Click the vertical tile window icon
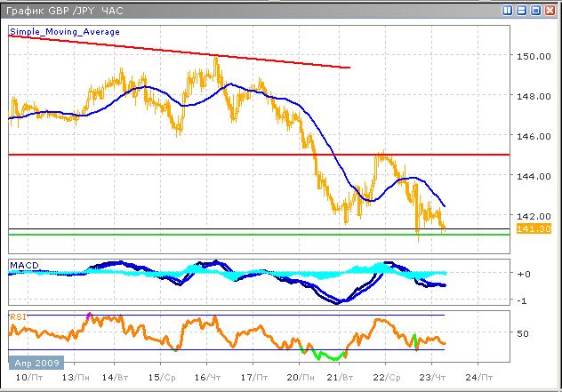Viewport: 562px width, 392px height. coord(507,10)
